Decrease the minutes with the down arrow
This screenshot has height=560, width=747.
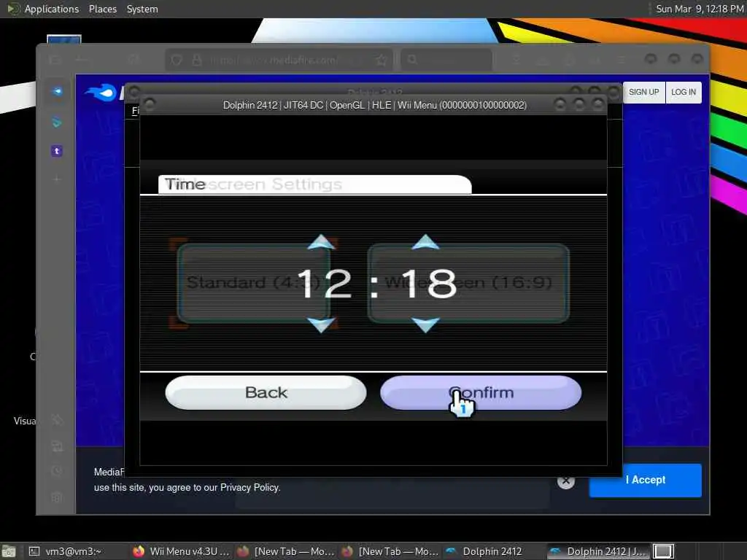click(x=425, y=324)
